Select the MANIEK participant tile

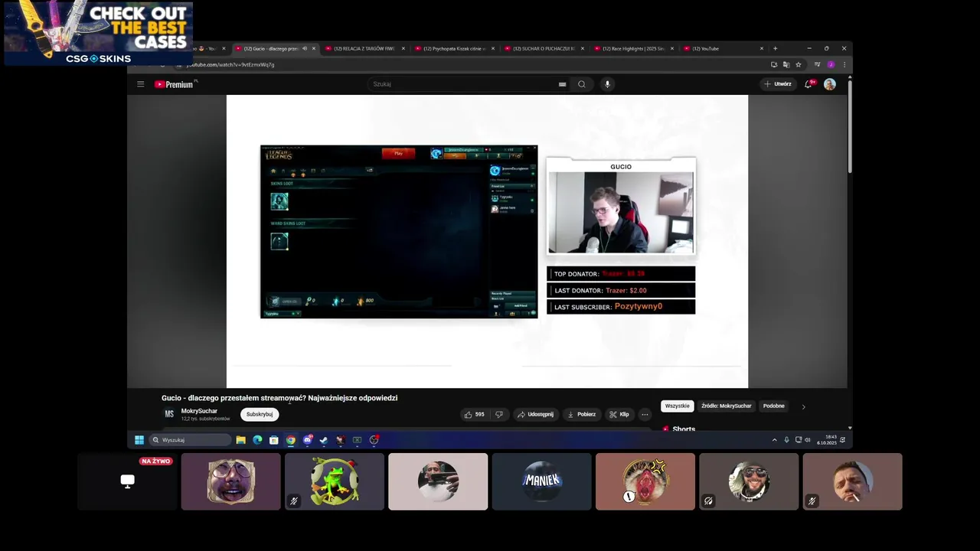click(x=541, y=481)
